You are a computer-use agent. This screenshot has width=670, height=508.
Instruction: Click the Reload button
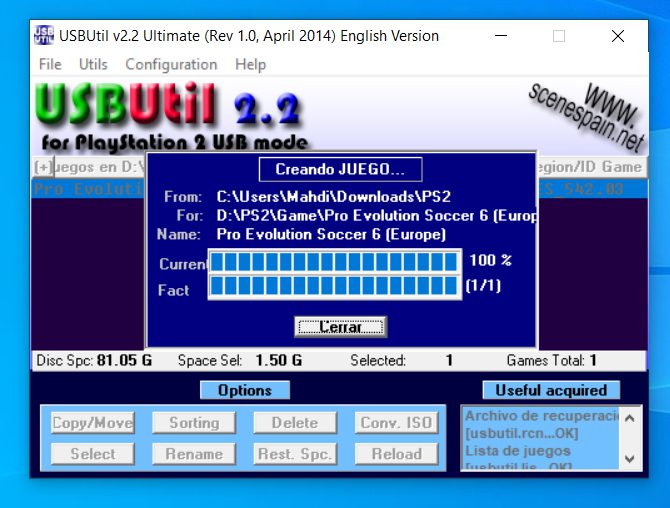[396, 454]
